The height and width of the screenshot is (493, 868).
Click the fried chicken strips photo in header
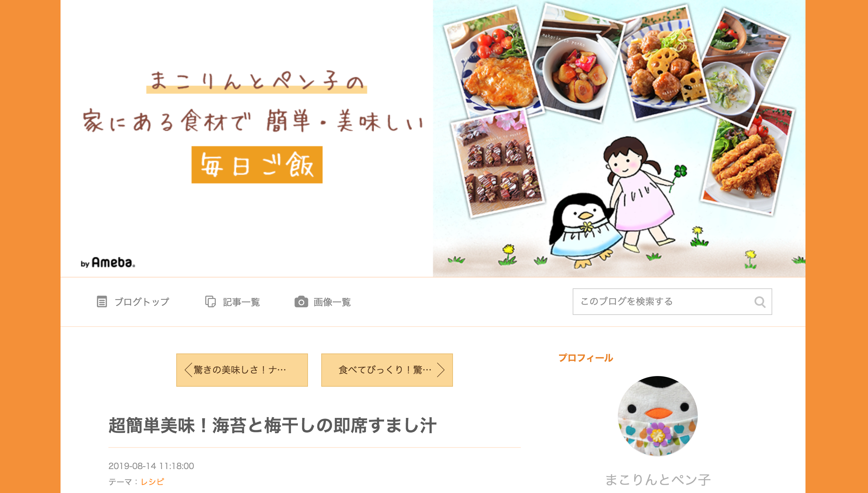(x=748, y=159)
